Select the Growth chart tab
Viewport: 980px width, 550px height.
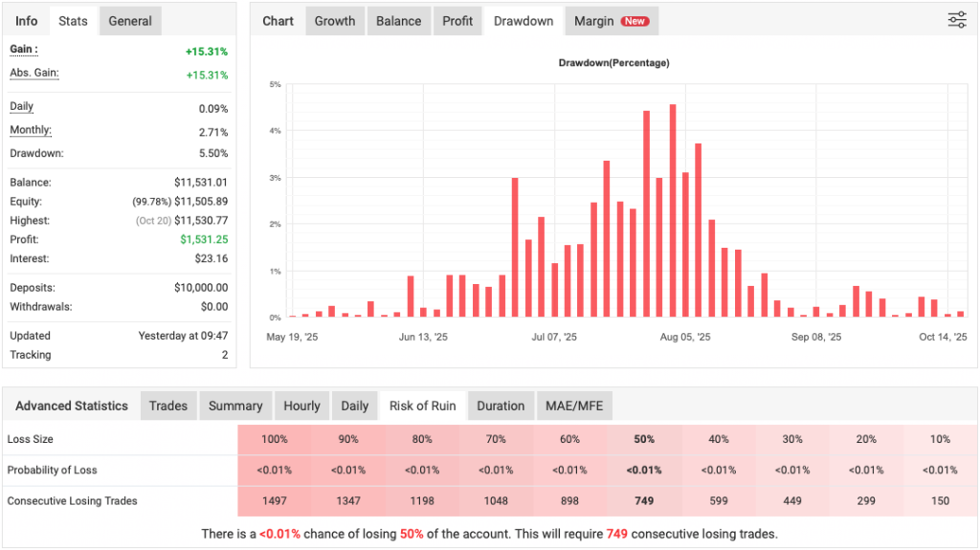click(335, 21)
